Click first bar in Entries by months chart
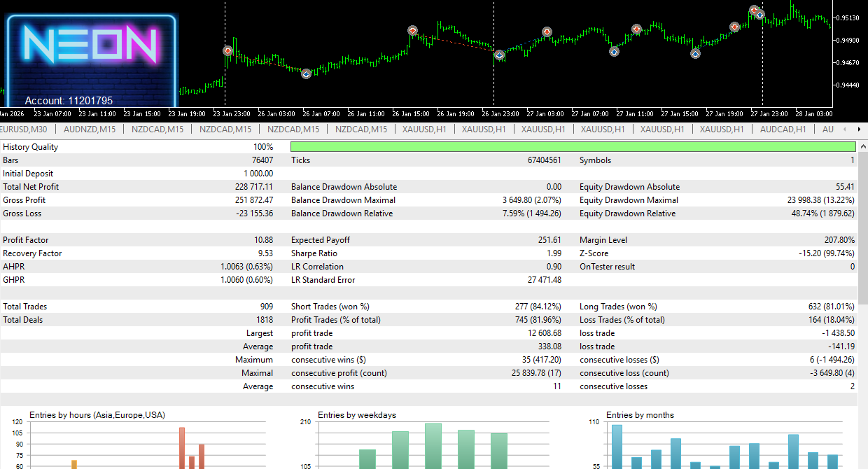Image resolution: width=868 pixels, height=469 pixels. (617, 446)
